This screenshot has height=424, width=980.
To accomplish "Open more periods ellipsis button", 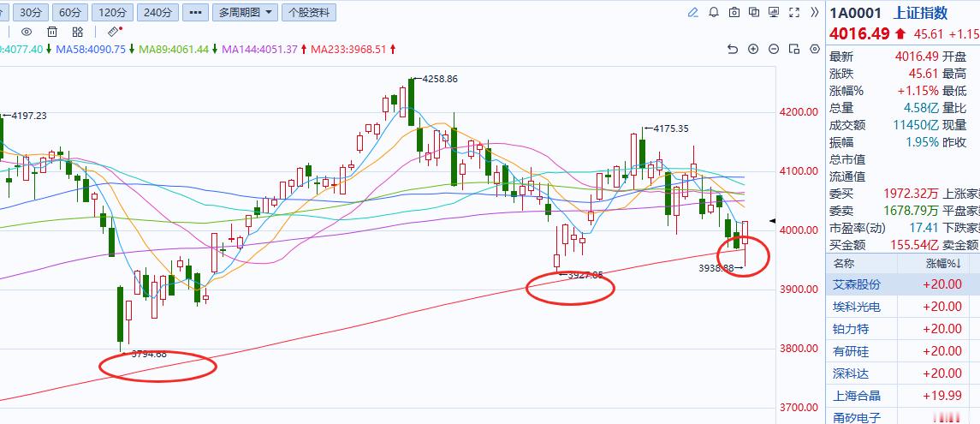I will click(196, 12).
